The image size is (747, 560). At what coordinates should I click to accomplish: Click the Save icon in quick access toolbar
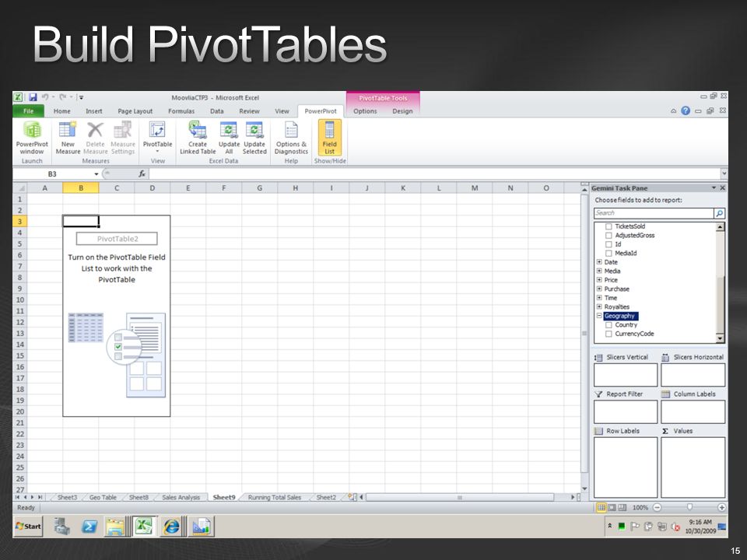point(33,97)
